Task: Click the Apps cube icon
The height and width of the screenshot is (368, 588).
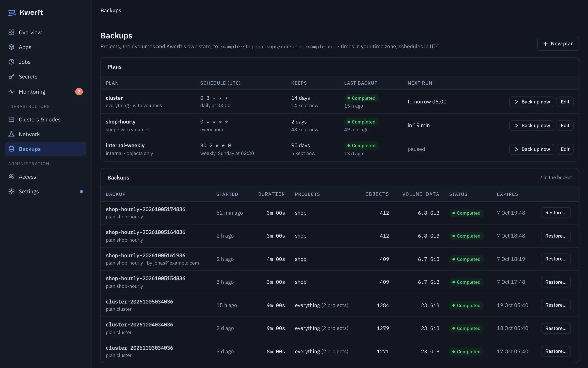Action: point(11,47)
